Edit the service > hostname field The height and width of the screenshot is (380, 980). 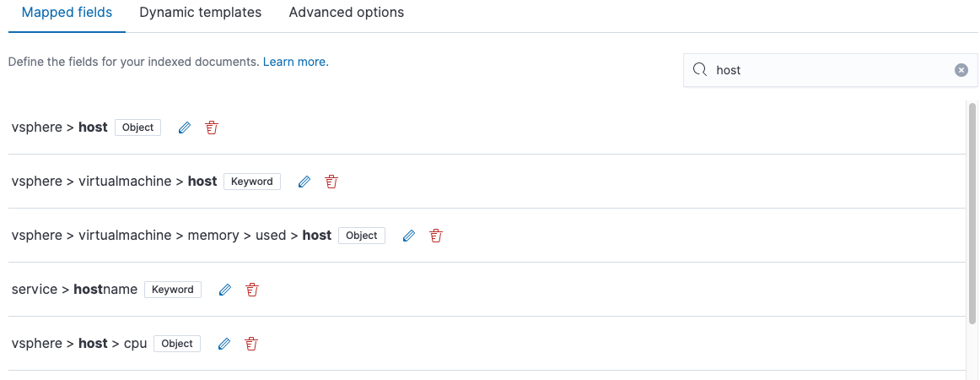click(x=225, y=290)
